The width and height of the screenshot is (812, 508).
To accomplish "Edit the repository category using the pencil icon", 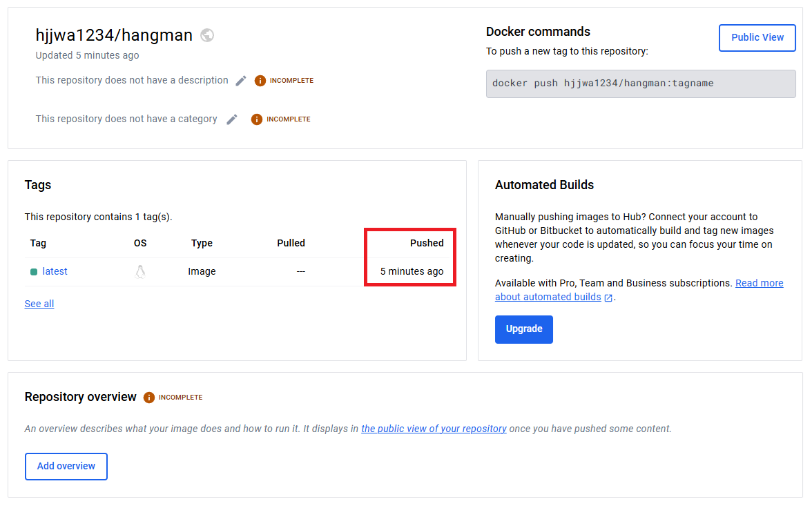I will (231, 119).
